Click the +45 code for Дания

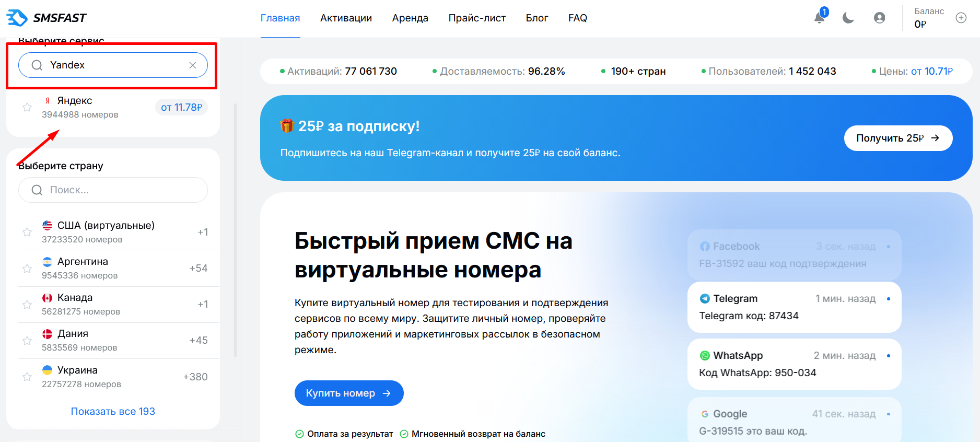(x=199, y=340)
